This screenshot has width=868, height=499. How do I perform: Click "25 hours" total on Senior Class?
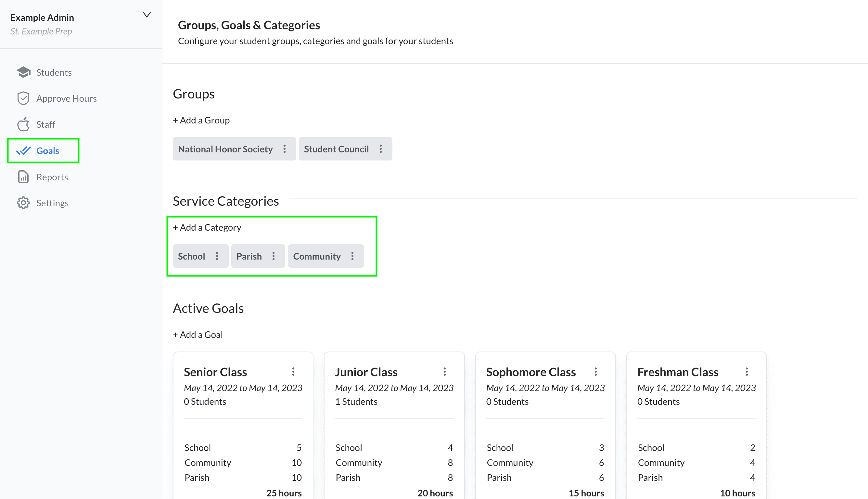tap(284, 493)
